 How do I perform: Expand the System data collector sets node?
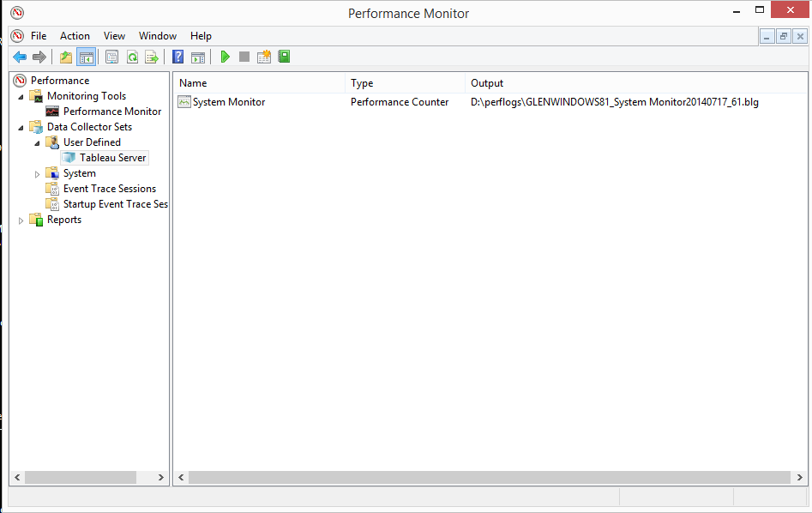tap(37, 173)
